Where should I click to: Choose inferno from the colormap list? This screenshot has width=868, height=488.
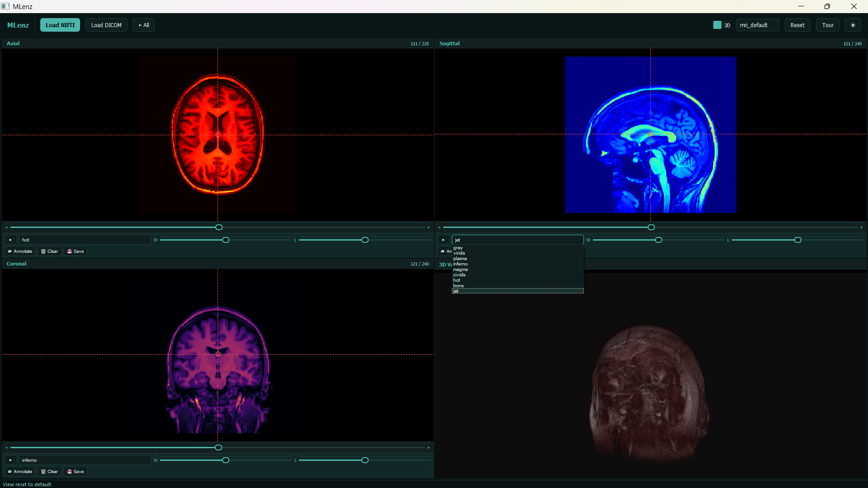coord(518,264)
